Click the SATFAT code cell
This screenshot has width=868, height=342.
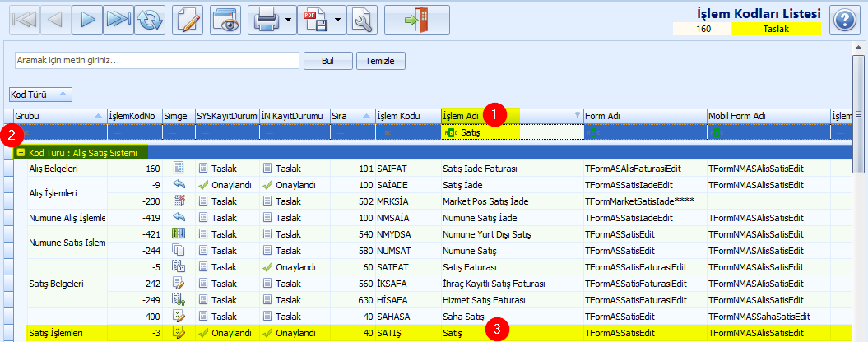pos(408,267)
